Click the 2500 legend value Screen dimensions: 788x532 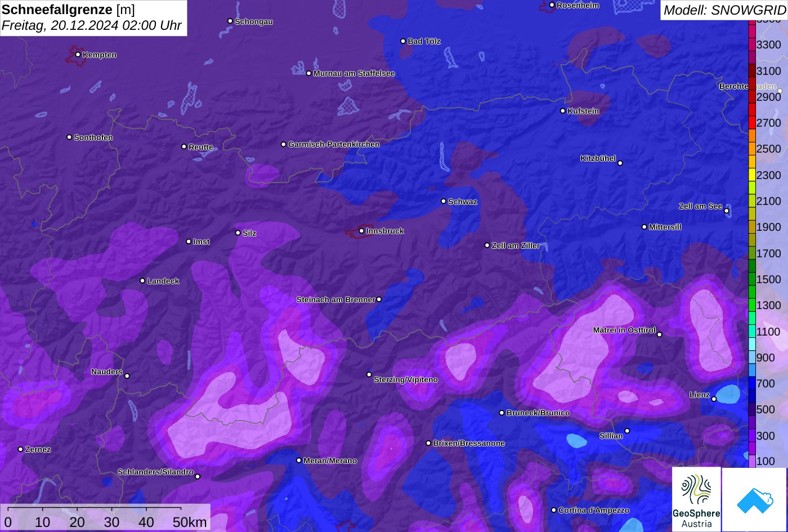[x=769, y=149]
